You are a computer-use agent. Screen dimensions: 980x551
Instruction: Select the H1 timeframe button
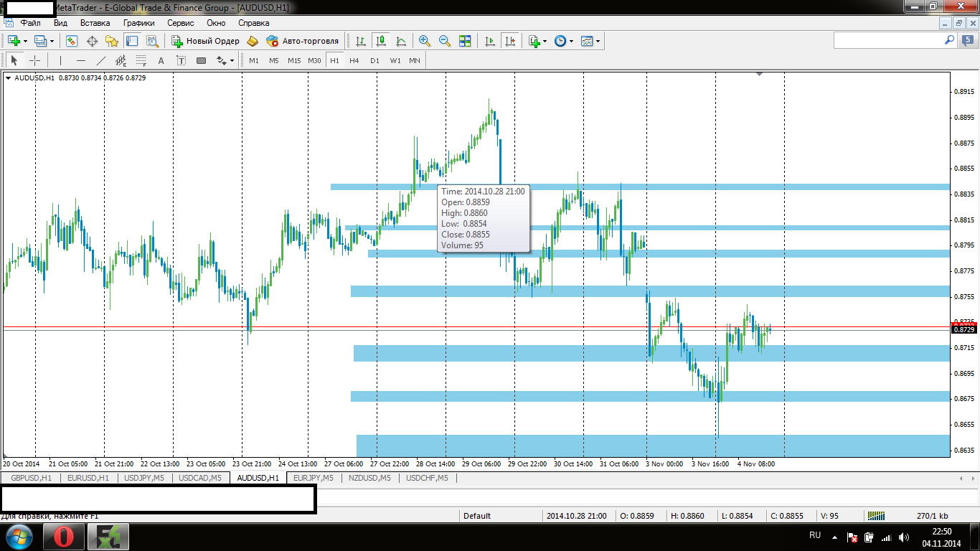point(334,60)
